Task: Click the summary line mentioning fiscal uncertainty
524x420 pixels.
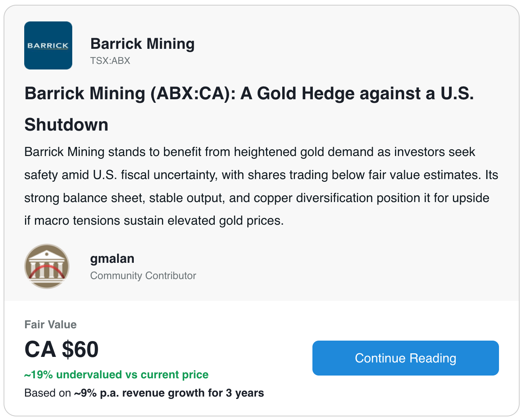Action: 261,175
